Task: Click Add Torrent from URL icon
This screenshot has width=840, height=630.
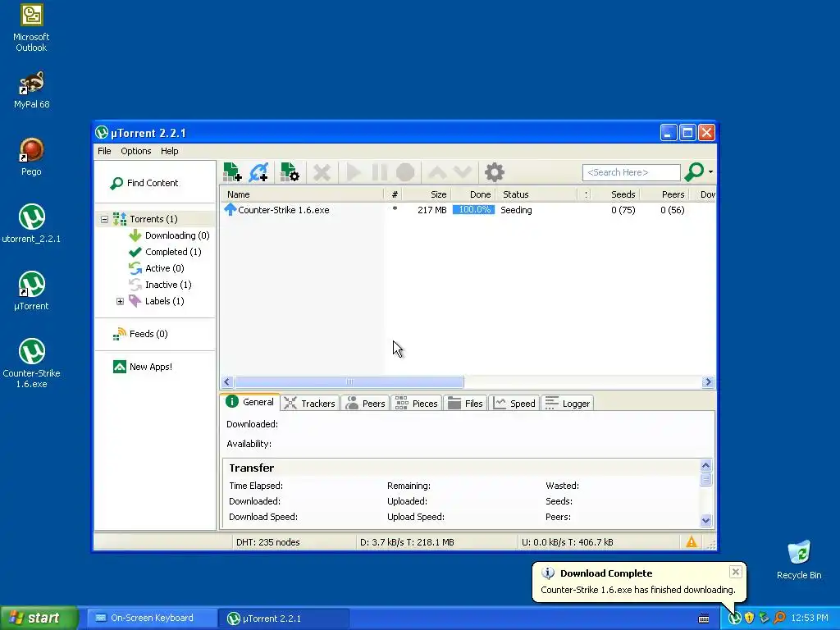Action: pyautogui.click(x=258, y=172)
